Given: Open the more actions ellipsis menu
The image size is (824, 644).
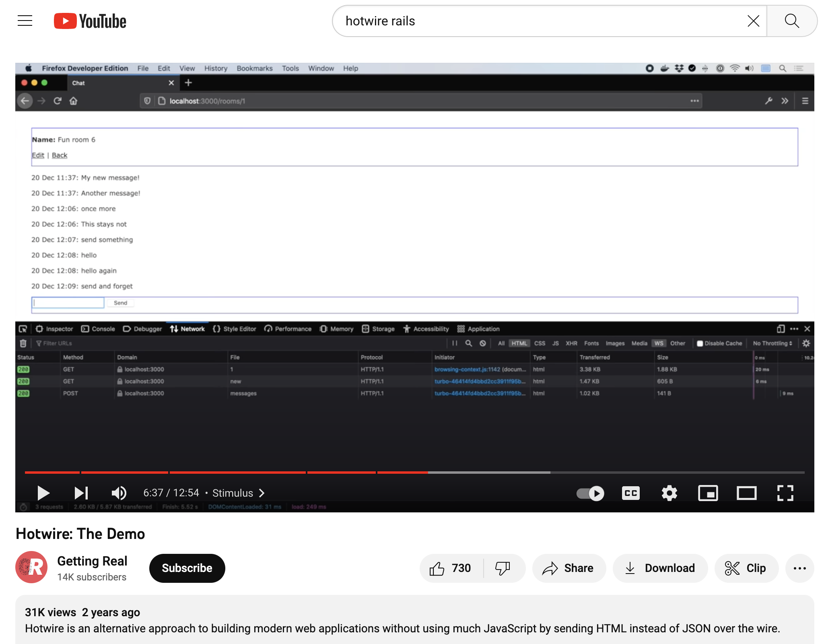Looking at the screenshot, I should click(800, 568).
